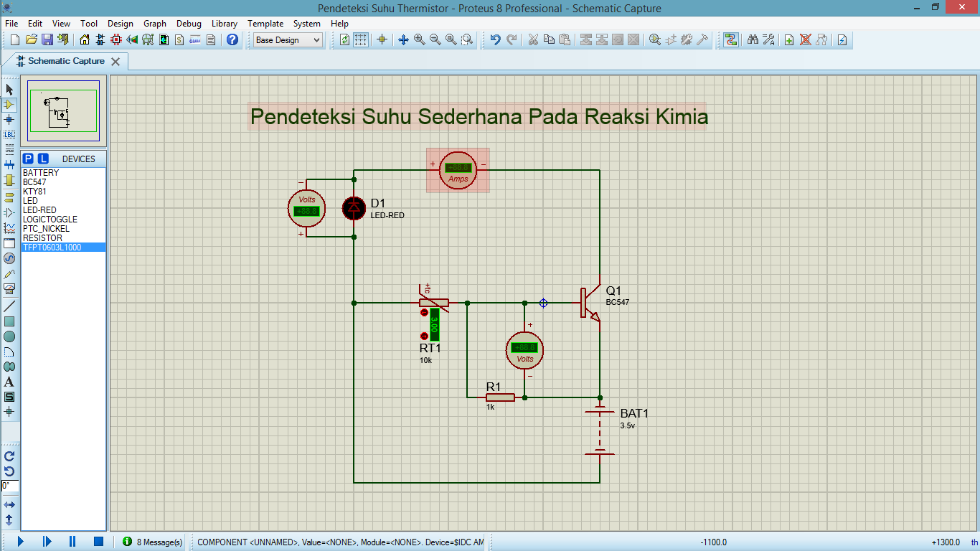980x551 pixels.
Task: Zoom in with the plus magnifier icon
Action: click(419, 40)
